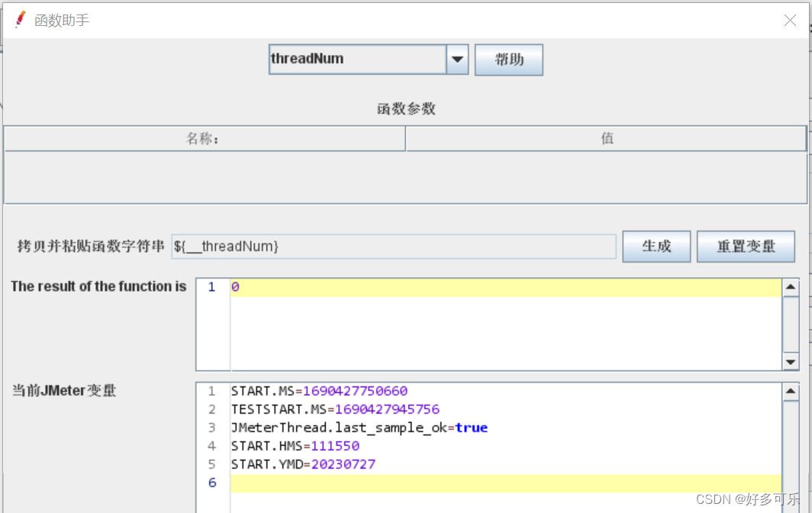Viewport: 812px width, 513px height.
Task: Select the START.HMS=111550 line
Action: [x=295, y=446]
